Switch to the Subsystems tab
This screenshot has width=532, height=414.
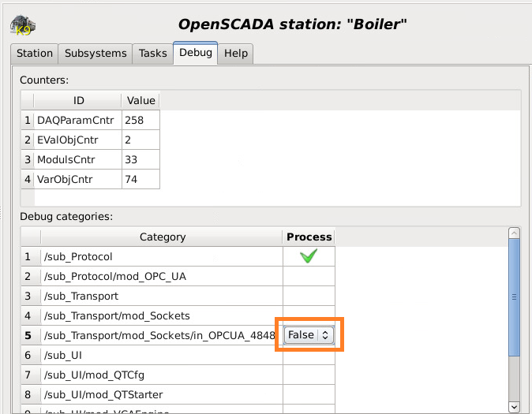(96, 54)
